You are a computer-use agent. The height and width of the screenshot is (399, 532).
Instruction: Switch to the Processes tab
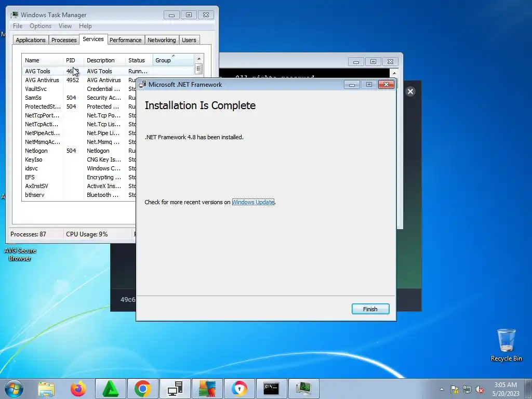(64, 40)
